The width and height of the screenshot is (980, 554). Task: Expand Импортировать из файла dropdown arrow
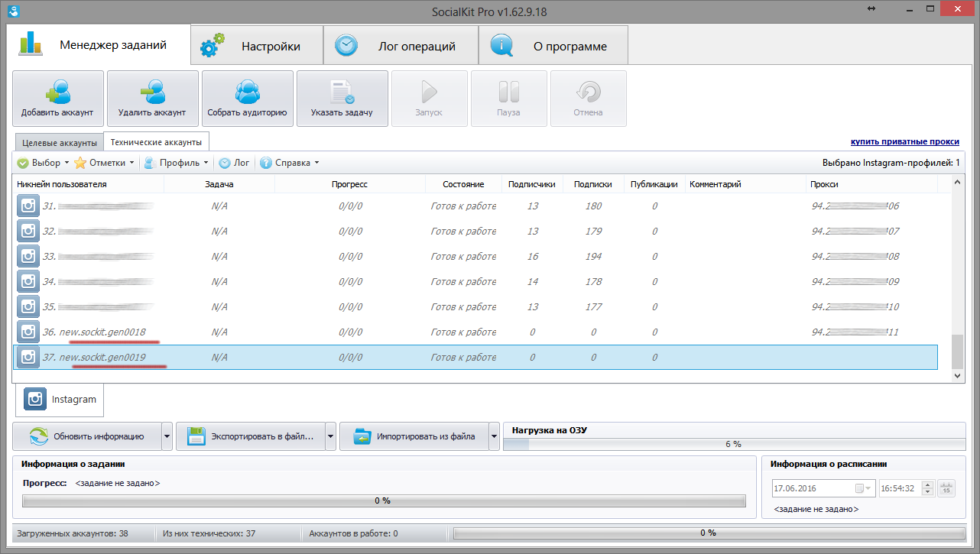coord(495,436)
